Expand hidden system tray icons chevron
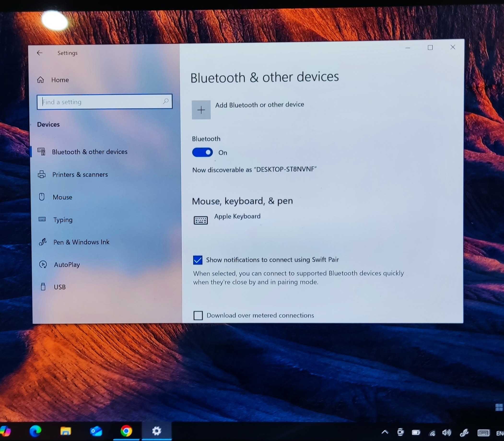504x441 pixels. pyautogui.click(x=385, y=432)
